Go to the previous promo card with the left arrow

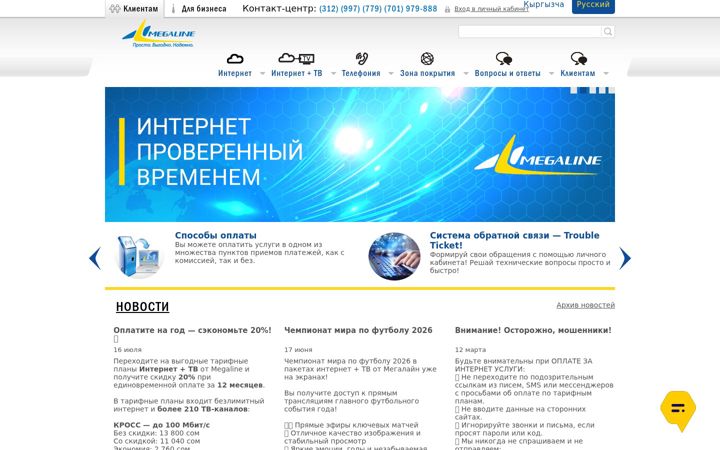tap(95, 258)
